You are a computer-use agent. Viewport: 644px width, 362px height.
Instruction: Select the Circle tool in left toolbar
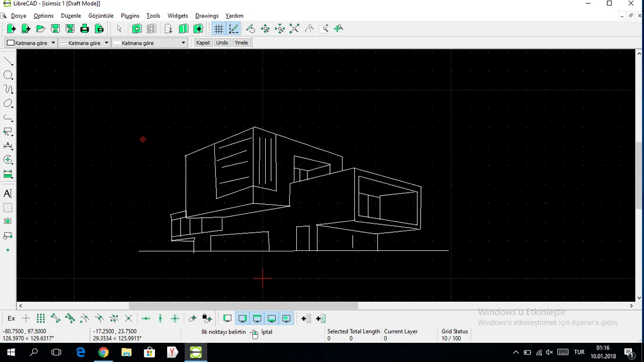[x=8, y=75]
